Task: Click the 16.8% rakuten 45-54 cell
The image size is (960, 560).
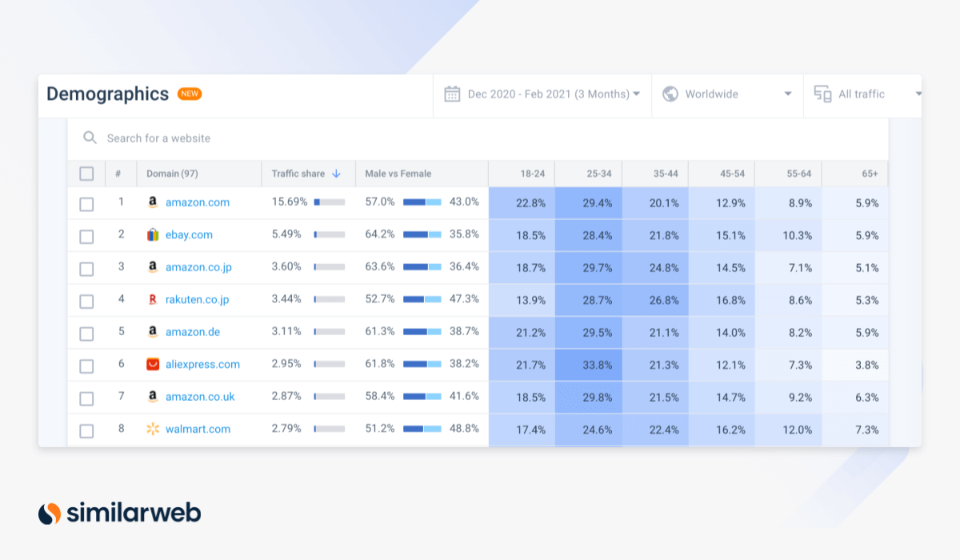Action: [x=721, y=300]
